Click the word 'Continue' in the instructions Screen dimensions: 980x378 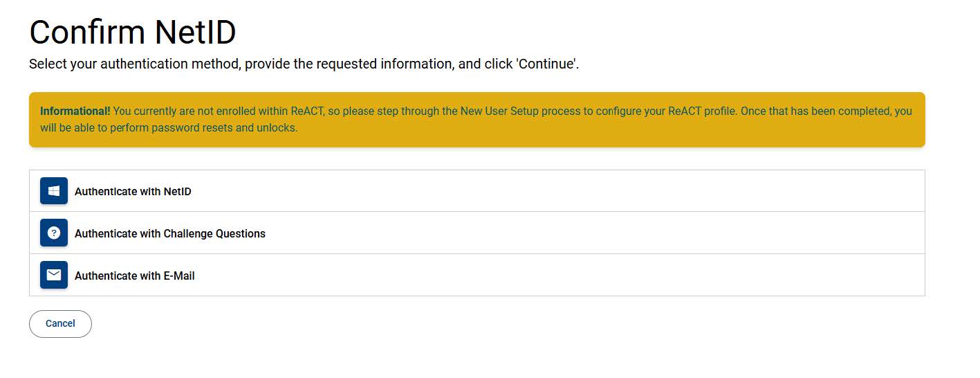[545, 64]
